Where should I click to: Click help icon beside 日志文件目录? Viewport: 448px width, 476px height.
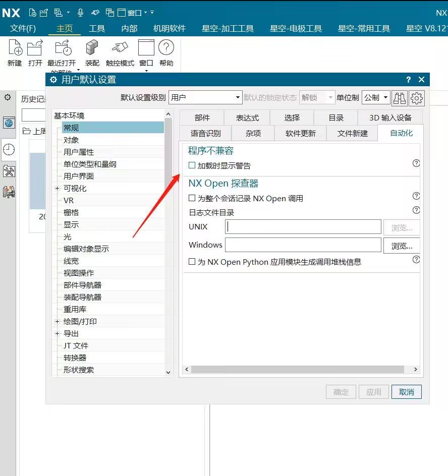click(x=416, y=210)
